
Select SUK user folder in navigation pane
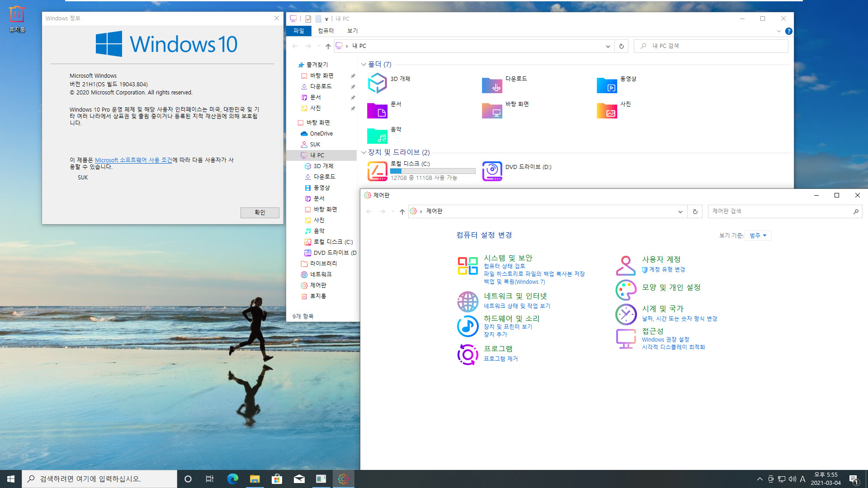[315, 145]
